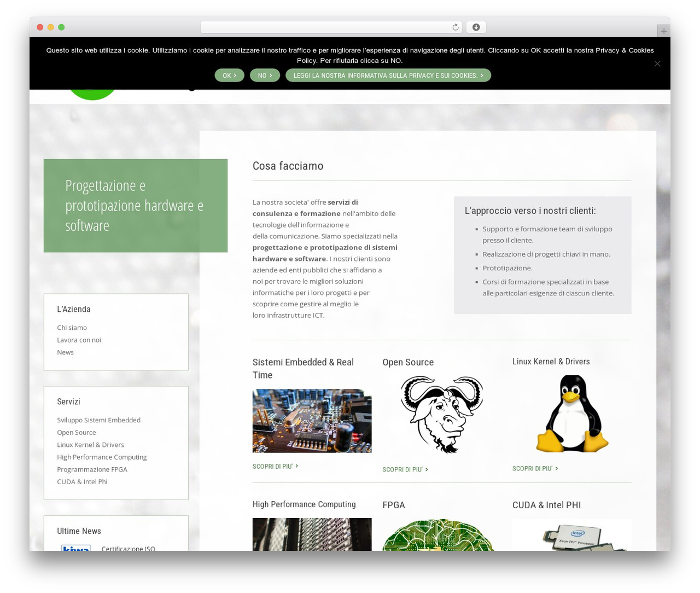Click the Ultime News heading
This screenshot has width=700, height=593.
(79, 531)
